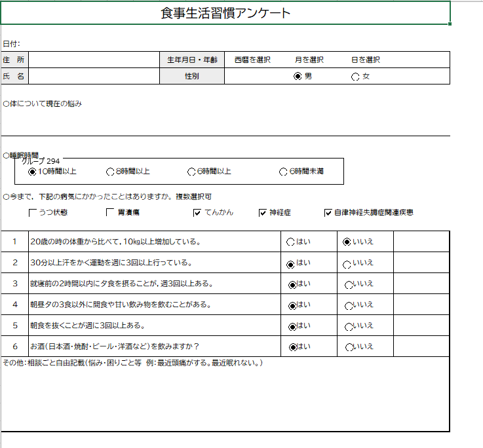Choose 10時間以上 sleep time option
The image size is (483, 448).
[33, 172]
